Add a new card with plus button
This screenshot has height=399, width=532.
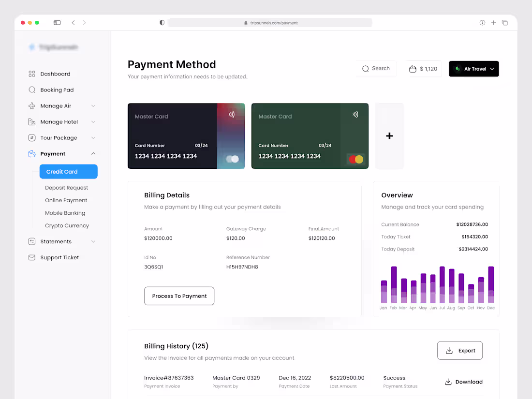tap(389, 136)
